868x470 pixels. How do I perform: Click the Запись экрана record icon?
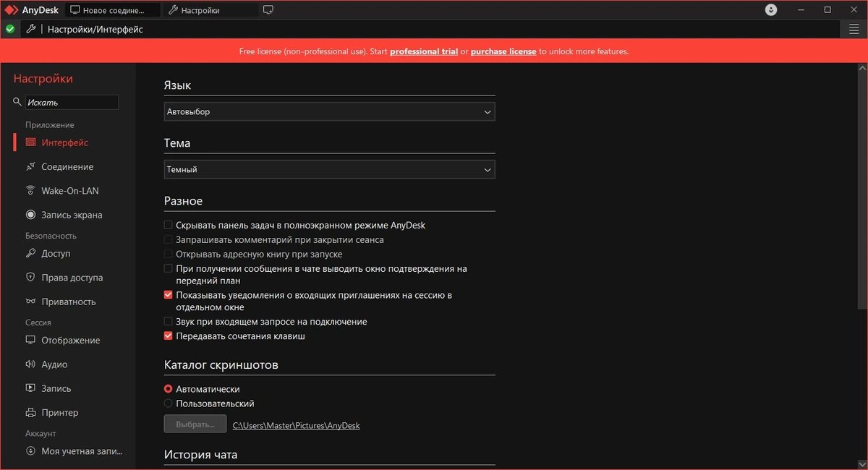(x=30, y=215)
